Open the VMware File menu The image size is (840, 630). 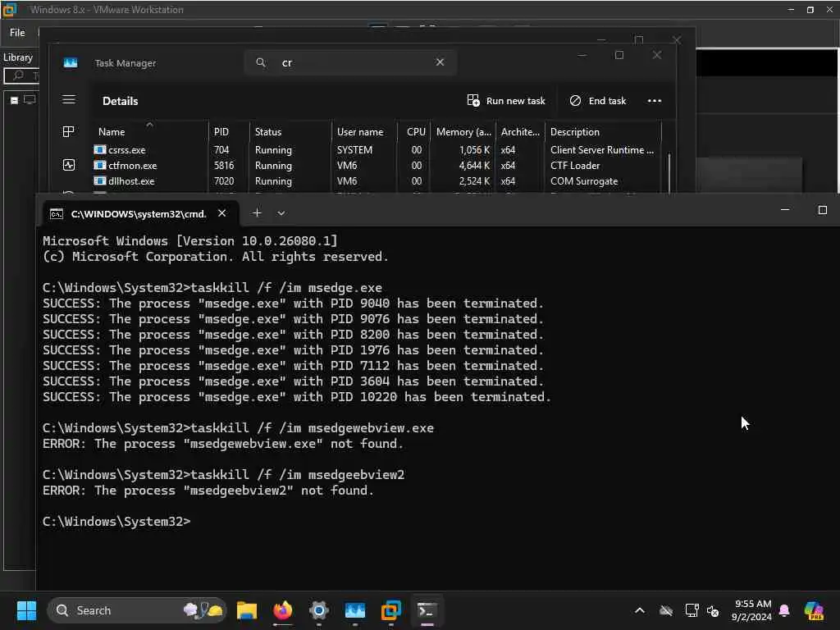point(17,33)
